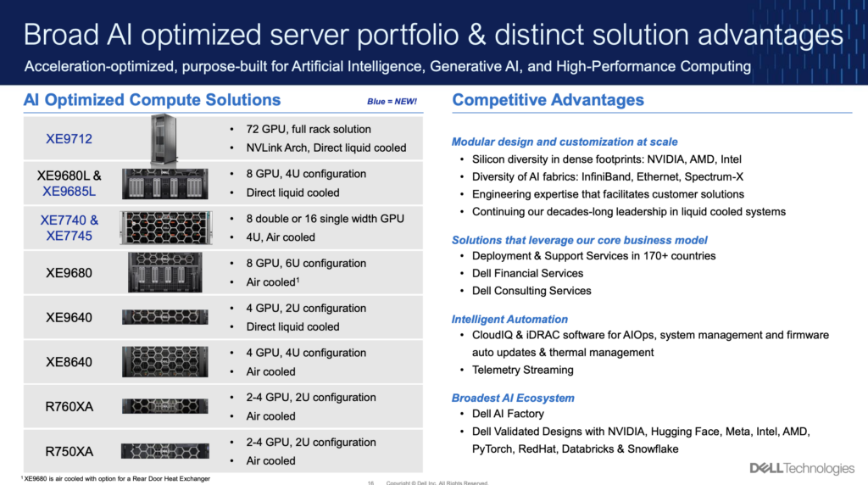This screenshot has height=485, width=868.
Task: Click the XE9640 server image
Action: pyautogui.click(x=165, y=317)
